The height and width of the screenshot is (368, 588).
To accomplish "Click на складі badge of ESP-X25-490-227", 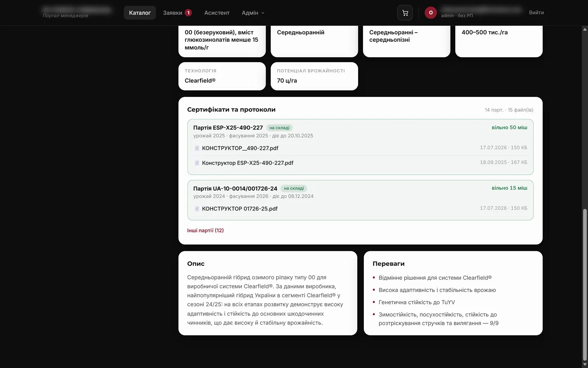I will pyautogui.click(x=279, y=128).
